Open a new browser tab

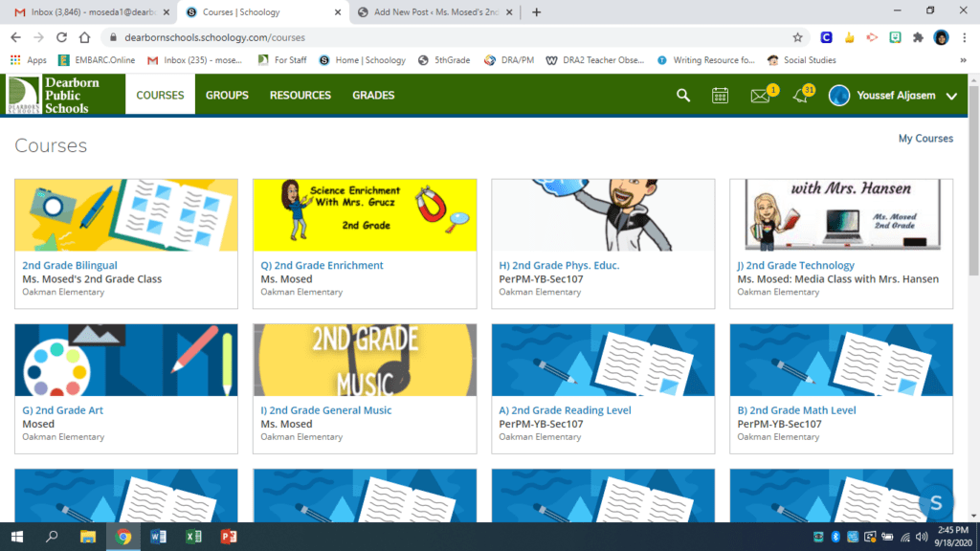(536, 11)
